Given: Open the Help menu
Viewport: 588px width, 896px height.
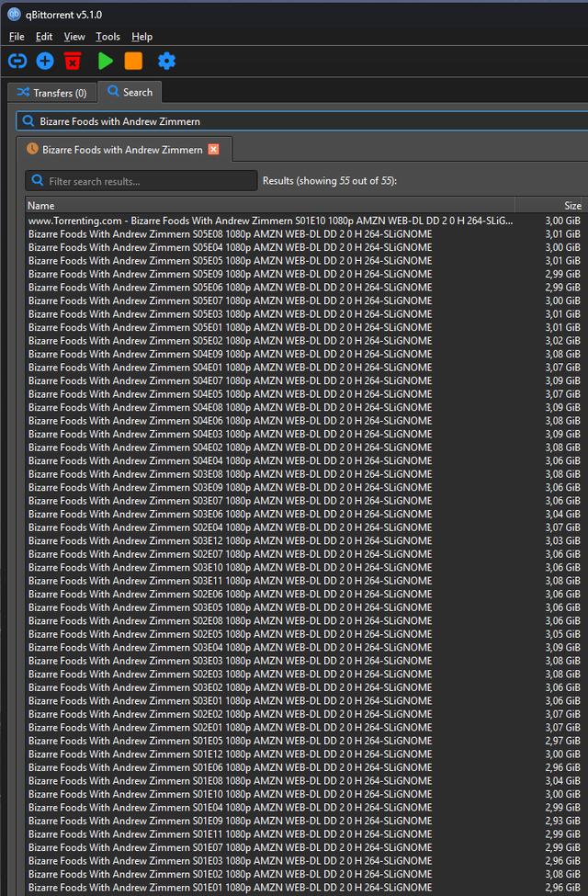Looking at the screenshot, I should 141,37.
